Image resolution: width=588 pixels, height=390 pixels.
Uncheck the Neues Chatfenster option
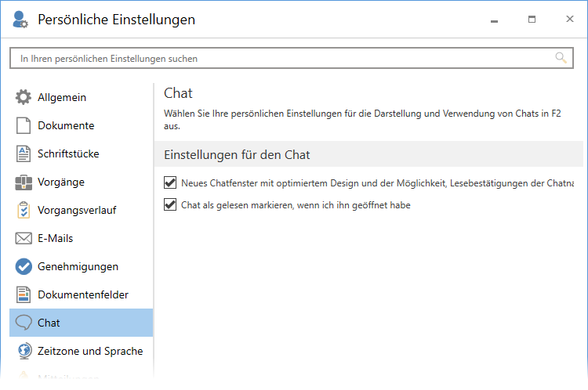tap(170, 182)
